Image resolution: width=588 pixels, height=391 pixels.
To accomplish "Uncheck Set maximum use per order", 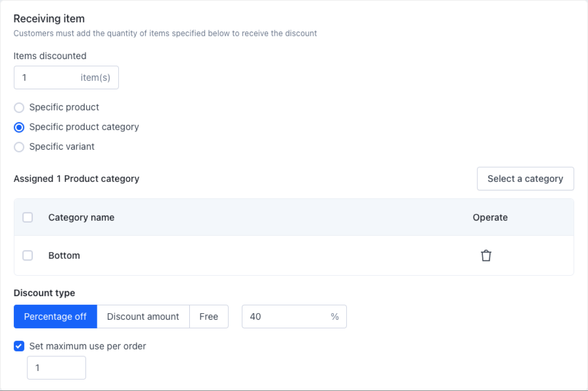I will click(x=19, y=346).
